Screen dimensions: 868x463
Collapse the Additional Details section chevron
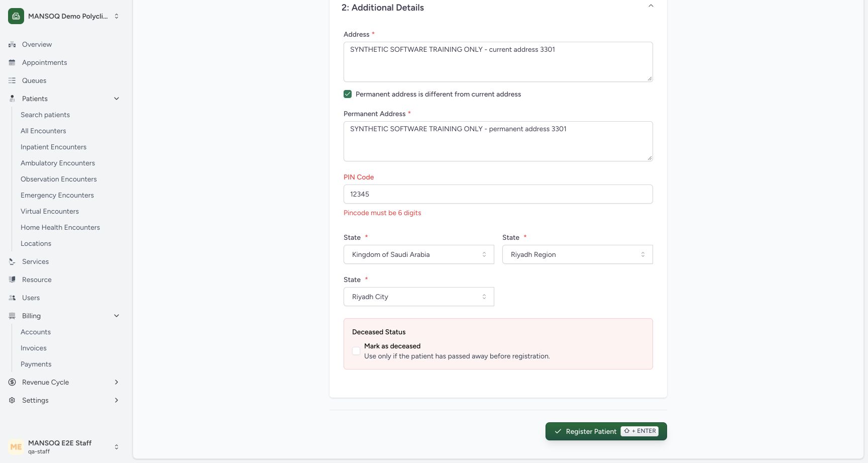point(650,6)
